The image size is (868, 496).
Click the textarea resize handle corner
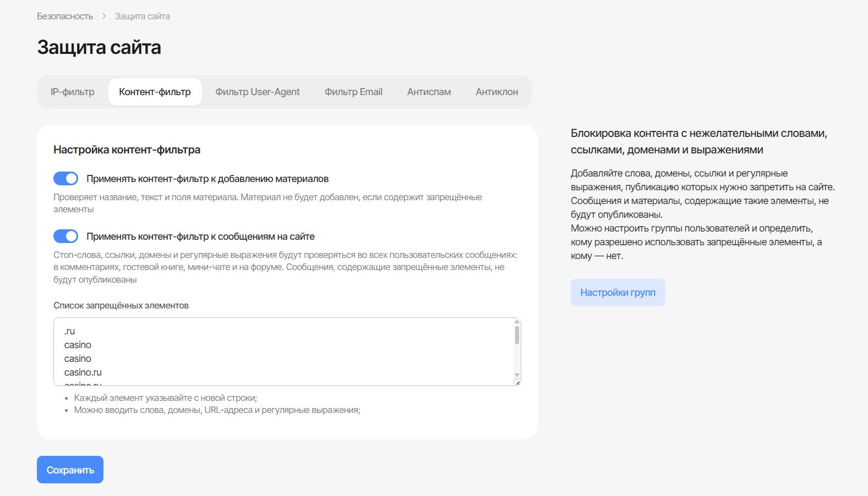tap(517, 382)
